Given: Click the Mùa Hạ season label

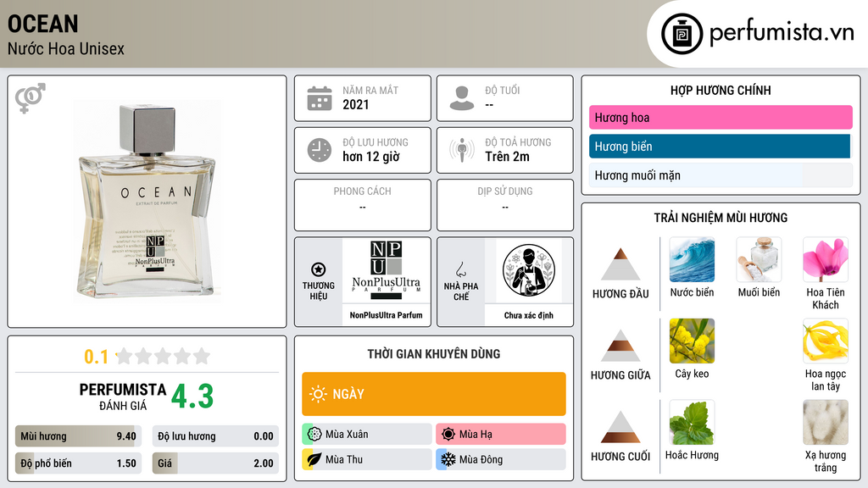Looking at the screenshot, I should coord(476,435).
